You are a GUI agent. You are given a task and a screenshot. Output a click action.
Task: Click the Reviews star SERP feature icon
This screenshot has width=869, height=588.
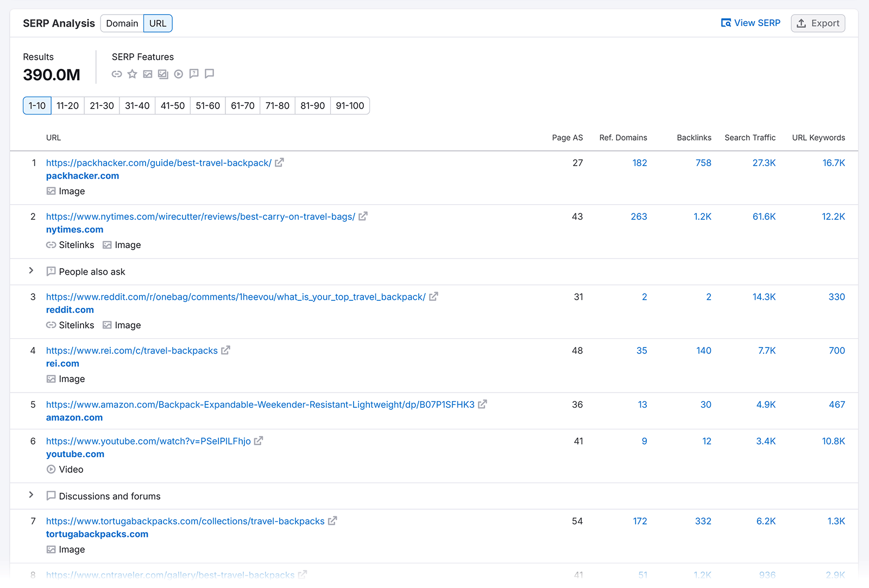pos(132,74)
